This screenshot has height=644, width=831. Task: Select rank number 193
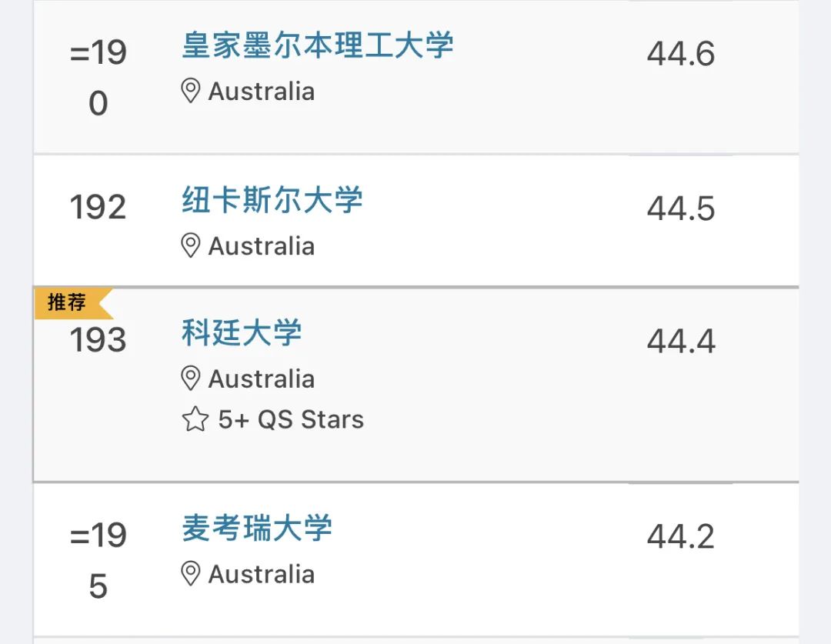[x=98, y=340]
